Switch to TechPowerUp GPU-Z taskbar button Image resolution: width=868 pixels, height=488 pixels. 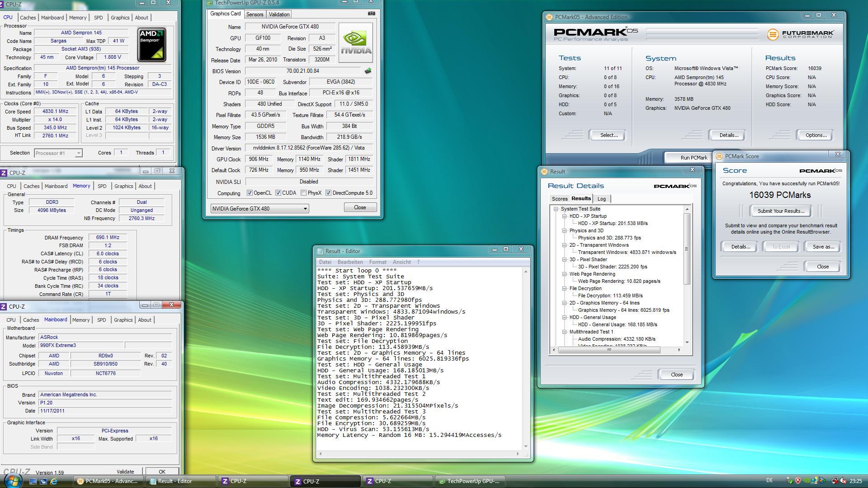471,481
